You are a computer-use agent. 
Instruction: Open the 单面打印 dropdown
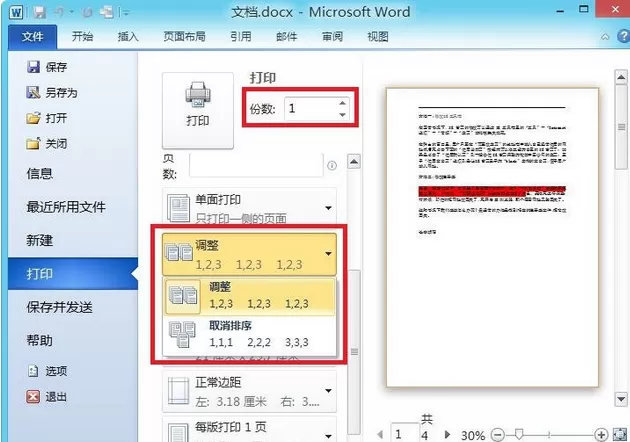coord(249,207)
